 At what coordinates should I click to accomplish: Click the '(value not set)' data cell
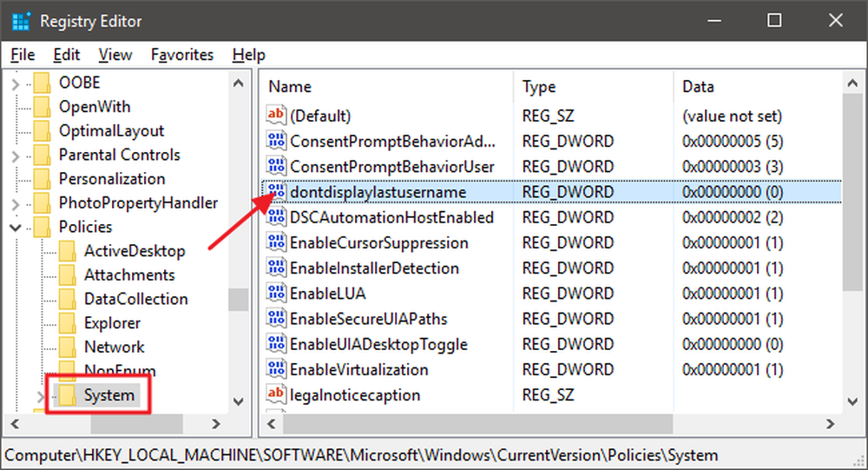click(x=732, y=116)
